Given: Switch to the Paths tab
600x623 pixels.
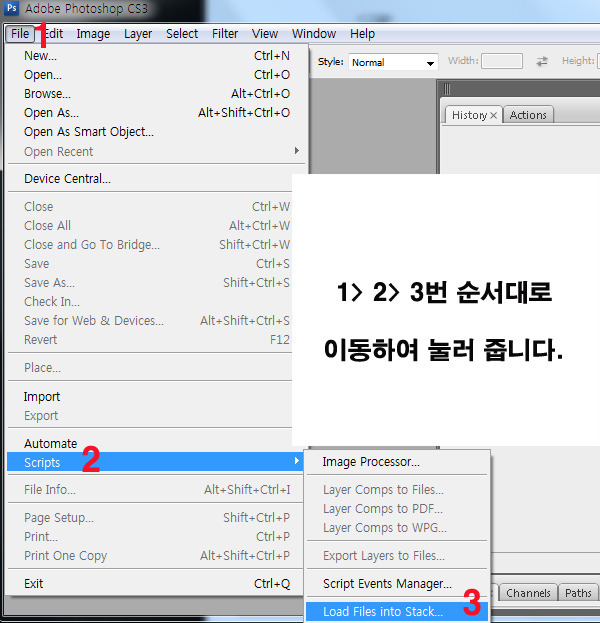Looking at the screenshot, I should [x=578, y=593].
